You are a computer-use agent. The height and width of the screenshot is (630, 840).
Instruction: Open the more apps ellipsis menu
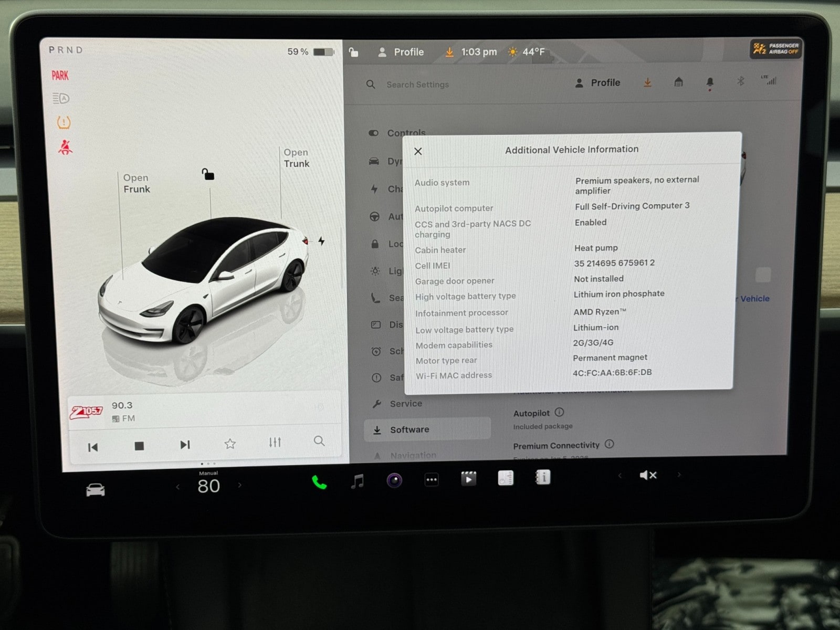click(x=432, y=479)
